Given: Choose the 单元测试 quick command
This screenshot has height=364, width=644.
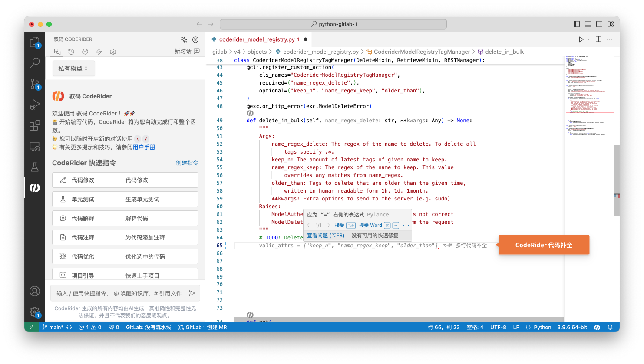Looking at the screenshot, I should pyautogui.click(x=125, y=199).
